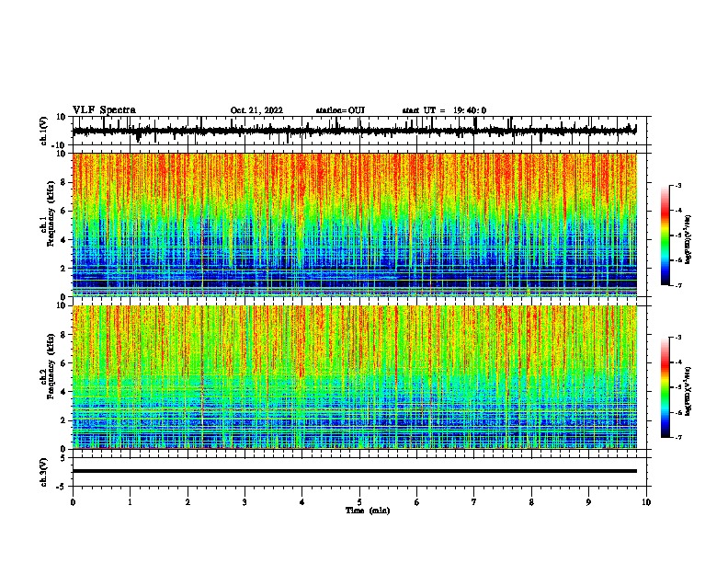Screen dimensions: 728x563
Task: Click tick label "1" on Time axis
Action: (x=130, y=502)
